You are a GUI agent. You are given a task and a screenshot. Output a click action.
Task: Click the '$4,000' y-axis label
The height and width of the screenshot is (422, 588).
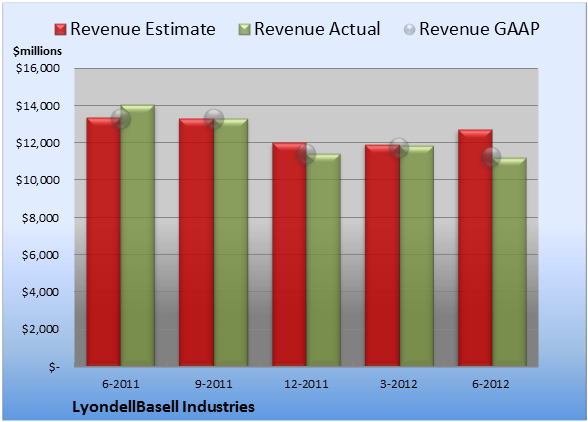tap(40, 292)
